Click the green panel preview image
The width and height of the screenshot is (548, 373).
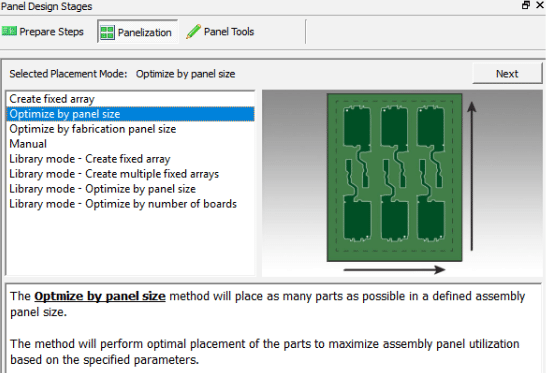pos(394,177)
